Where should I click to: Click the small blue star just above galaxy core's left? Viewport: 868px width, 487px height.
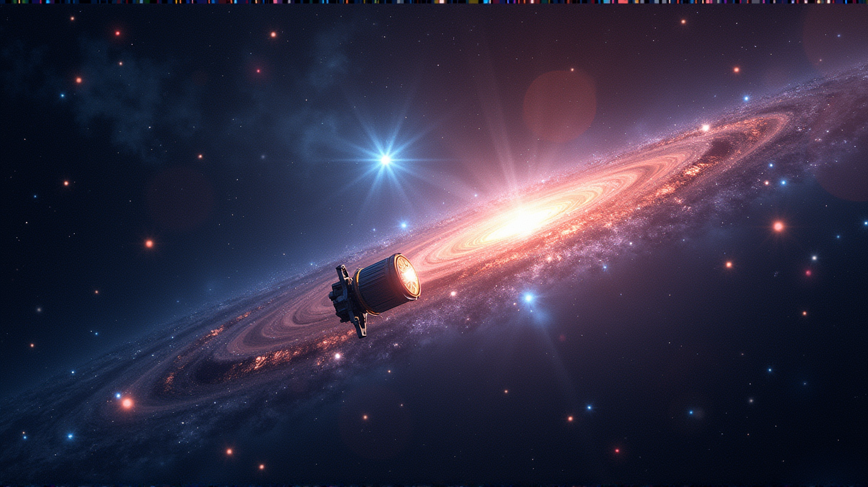tap(403, 225)
